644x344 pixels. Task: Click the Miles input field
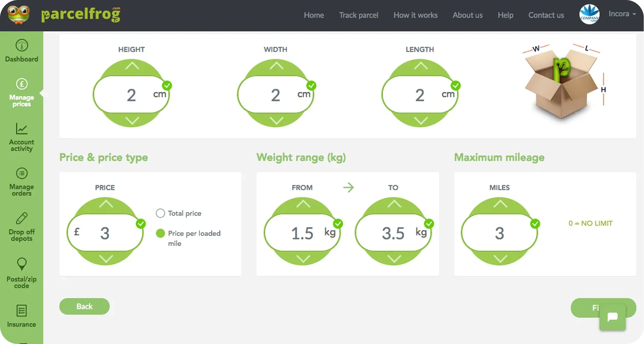tap(499, 233)
